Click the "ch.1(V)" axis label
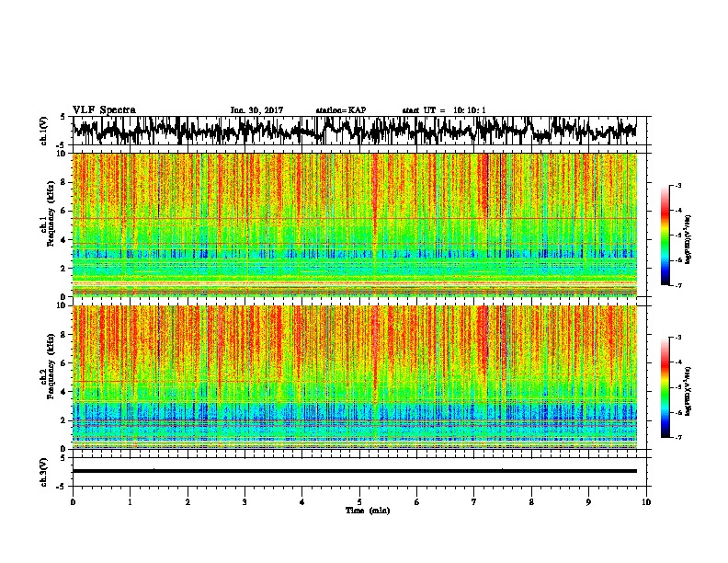This screenshot has height=563, width=728. click(43, 131)
